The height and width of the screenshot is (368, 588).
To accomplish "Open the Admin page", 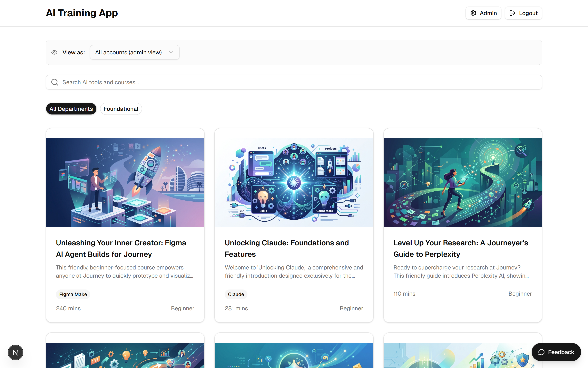I will [483, 13].
